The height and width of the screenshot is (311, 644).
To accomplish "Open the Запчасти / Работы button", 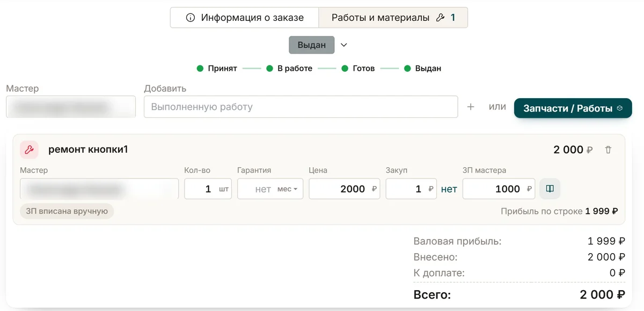I will point(573,108).
